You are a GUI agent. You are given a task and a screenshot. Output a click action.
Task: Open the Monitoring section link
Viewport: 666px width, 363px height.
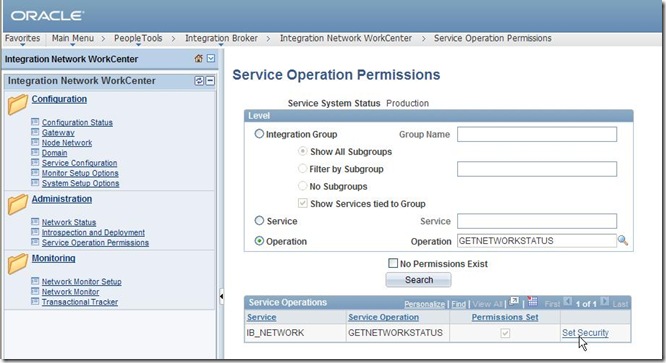(x=54, y=258)
